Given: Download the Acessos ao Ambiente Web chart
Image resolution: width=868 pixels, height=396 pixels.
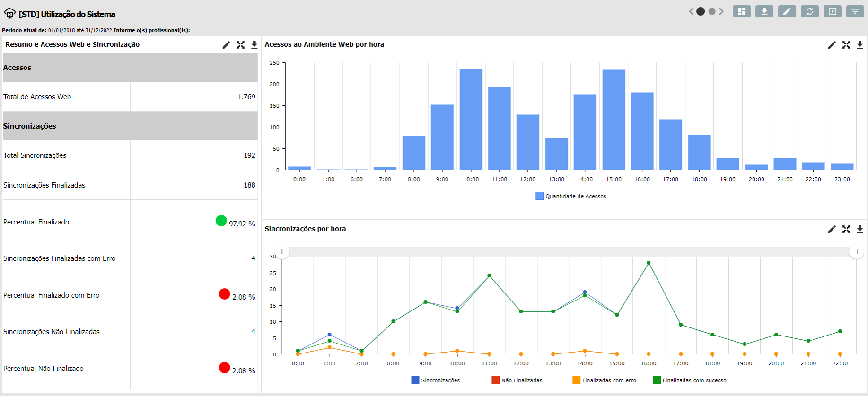Looking at the screenshot, I should tap(860, 45).
